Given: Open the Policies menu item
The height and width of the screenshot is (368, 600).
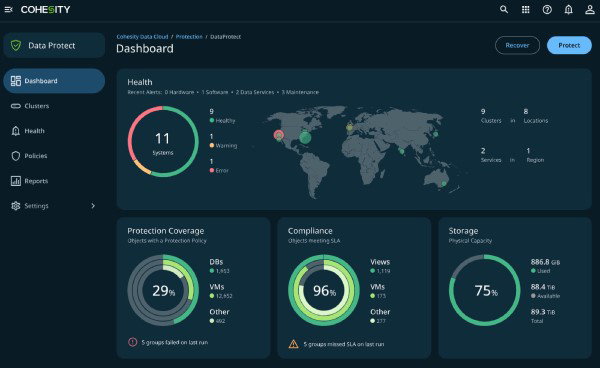Looking at the screenshot, I should click(x=54, y=156).
